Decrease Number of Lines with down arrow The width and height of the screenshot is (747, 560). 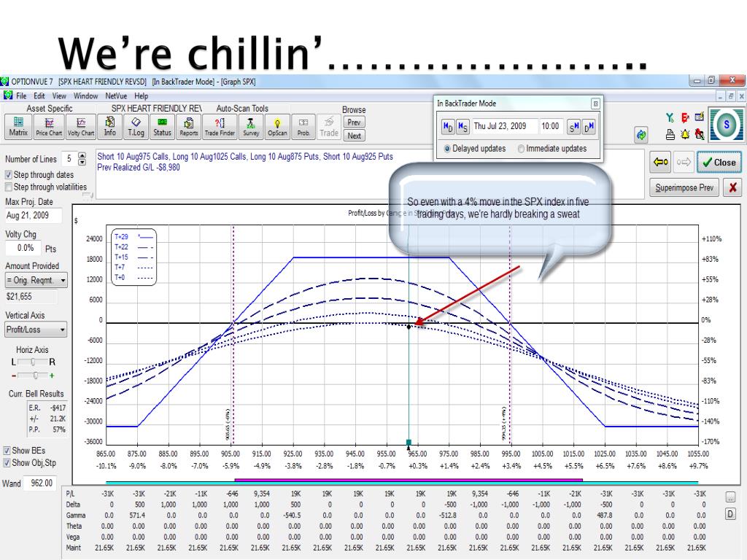pos(82,162)
